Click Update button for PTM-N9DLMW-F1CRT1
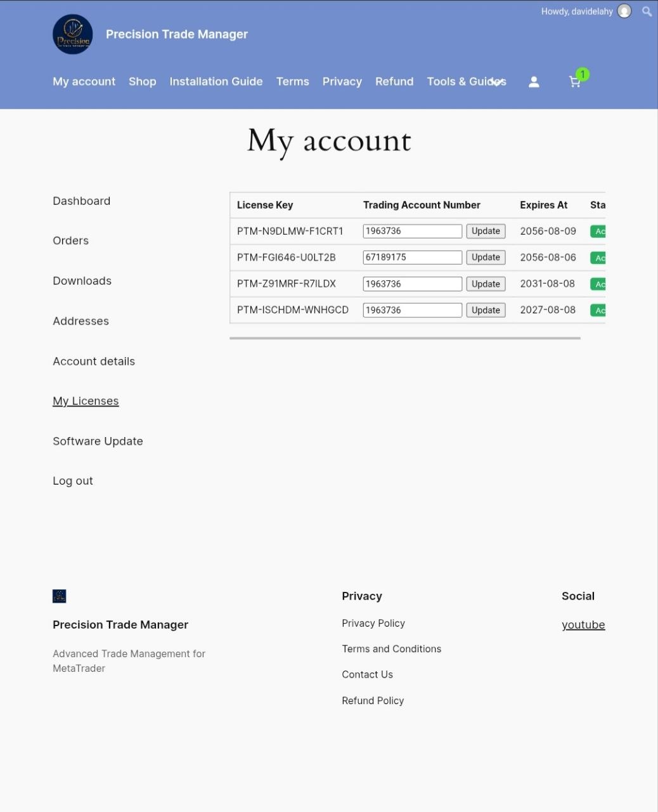The height and width of the screenshot is (812, 658). 486,231
